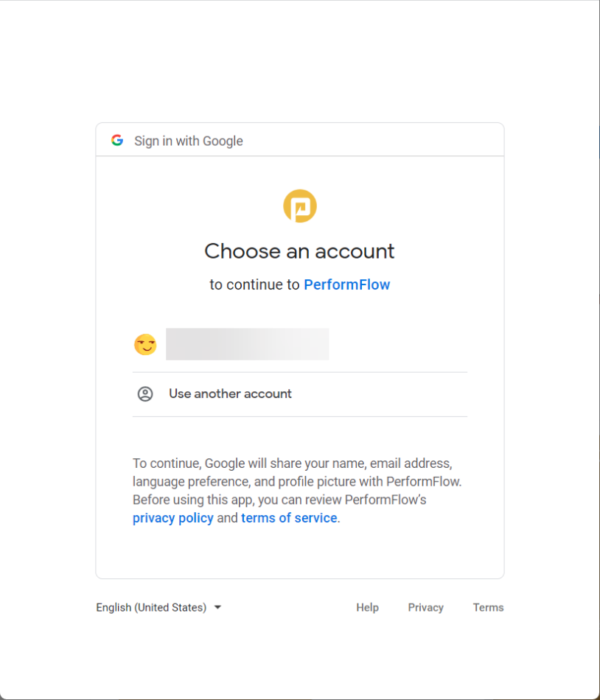
Task: Open the PerformFlow link
Action: pos(346,284)
